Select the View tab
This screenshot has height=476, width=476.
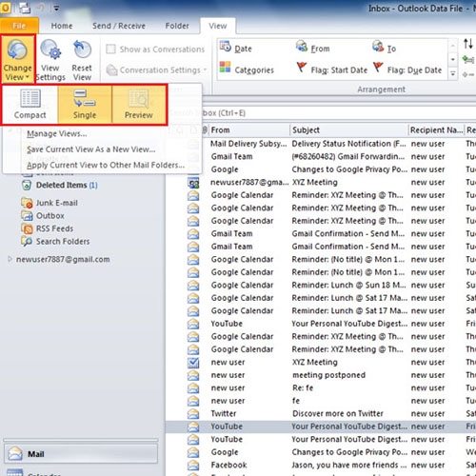pyautogui.click(x=218, y=26)
